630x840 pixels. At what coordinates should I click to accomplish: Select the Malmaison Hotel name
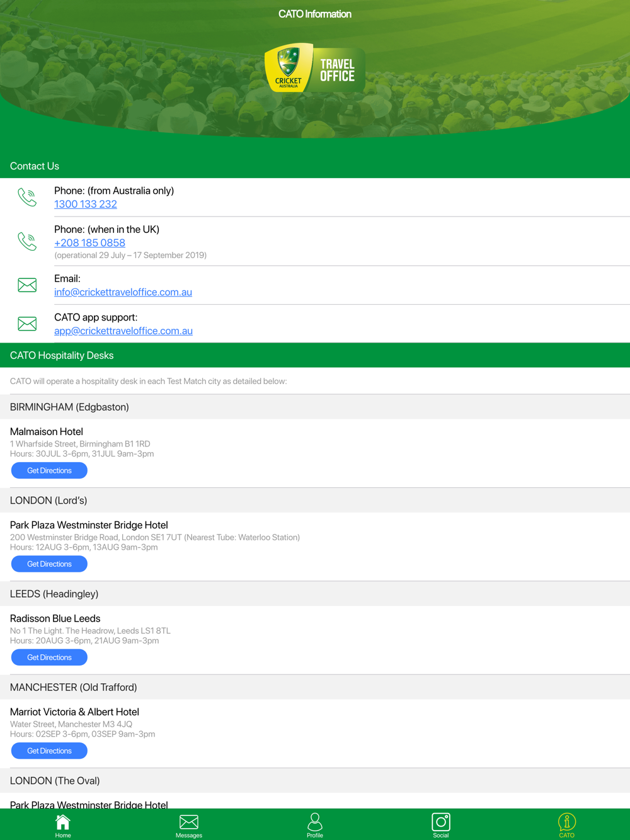[x=47, y=431]
